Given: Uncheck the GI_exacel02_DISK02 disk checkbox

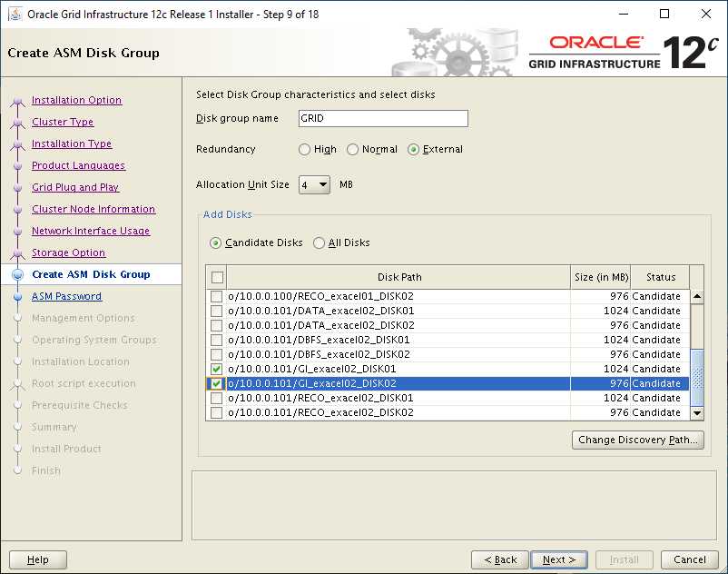Looking at the screenshot, I should click(216, 383).
